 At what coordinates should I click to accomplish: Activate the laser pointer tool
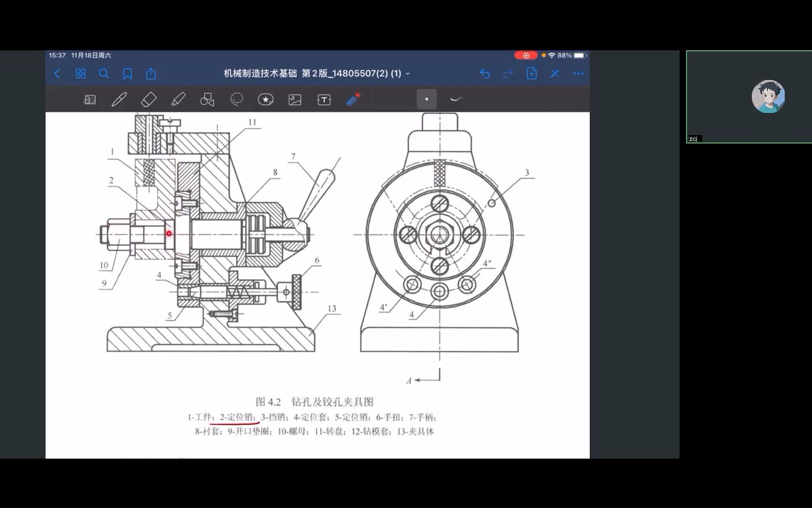353,99
